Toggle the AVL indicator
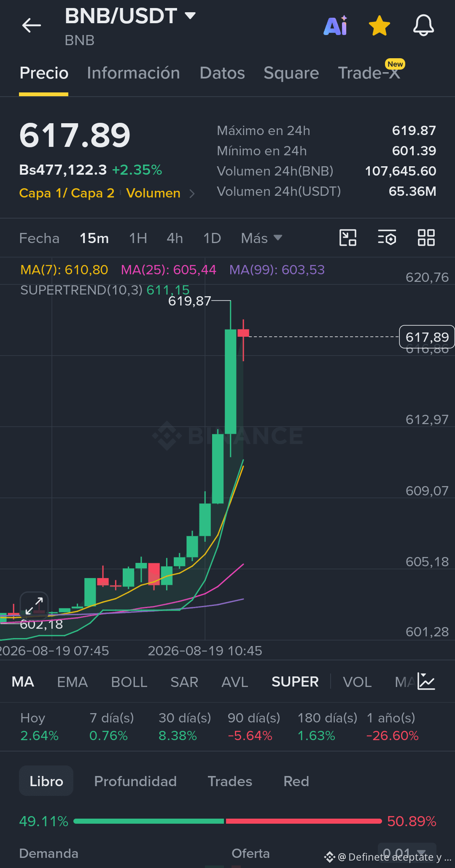This screenshot has height=868, width=455. point(235,681)
